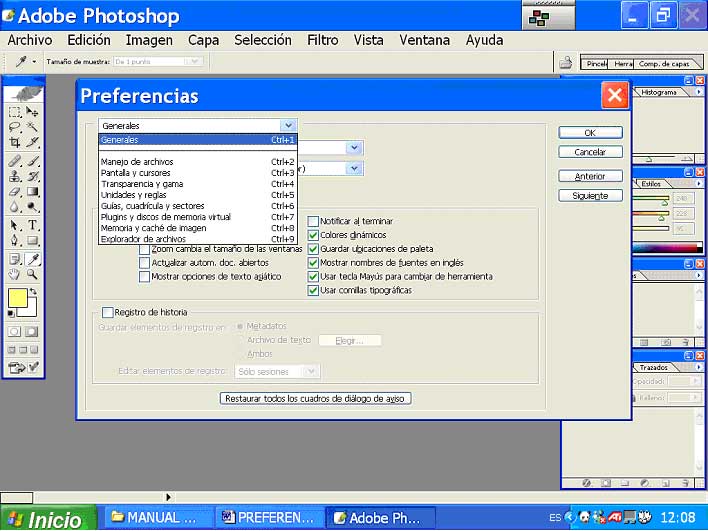Open the tool preset picker arrow beside eyedropper
Screen dimensions: 708x531
34,61
